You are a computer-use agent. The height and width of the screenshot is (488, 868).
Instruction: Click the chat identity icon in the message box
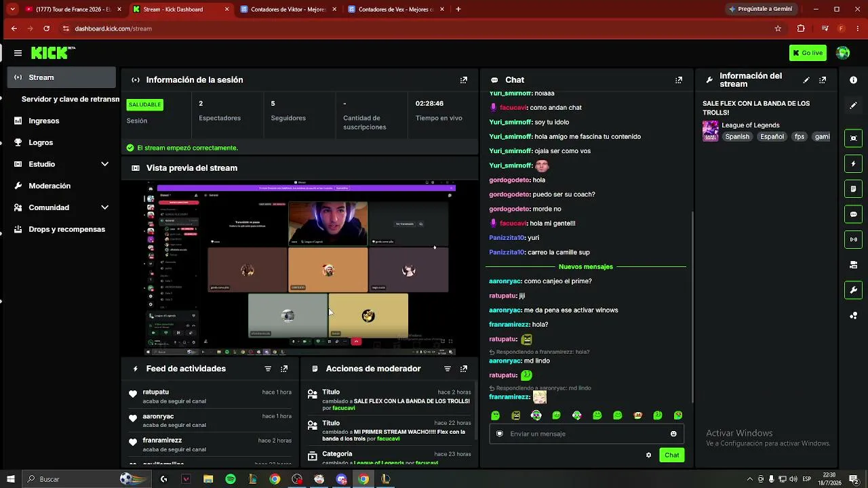[500, 434]
